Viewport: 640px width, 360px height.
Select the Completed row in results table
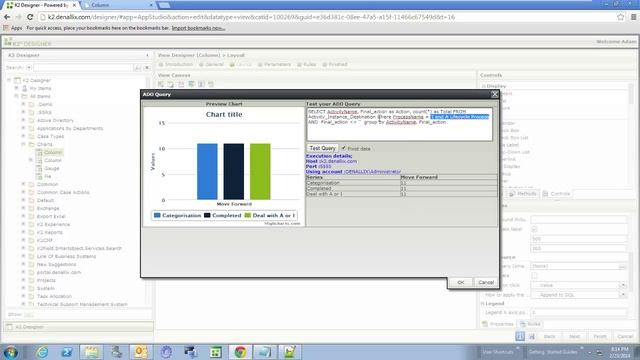coord(401,189)
